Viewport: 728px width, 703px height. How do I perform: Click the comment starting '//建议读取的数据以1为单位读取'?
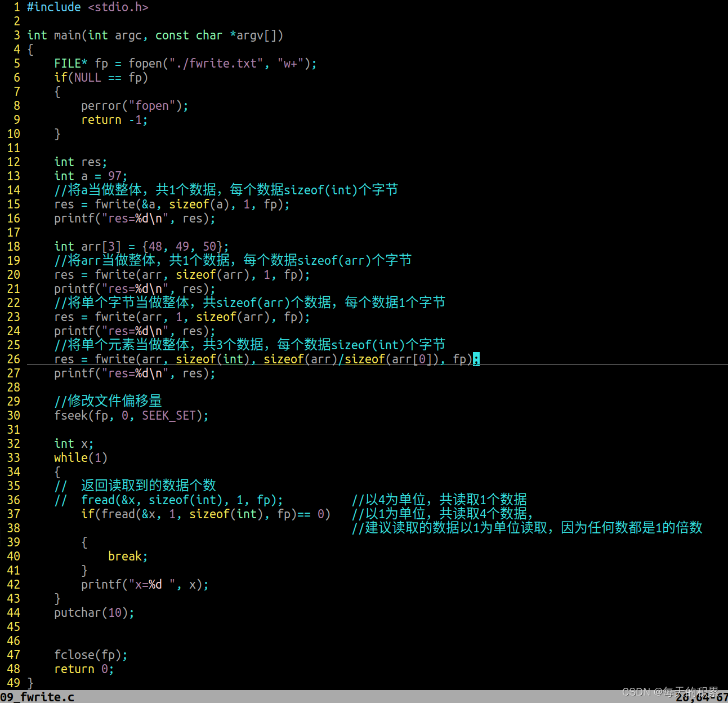[527, 528]
